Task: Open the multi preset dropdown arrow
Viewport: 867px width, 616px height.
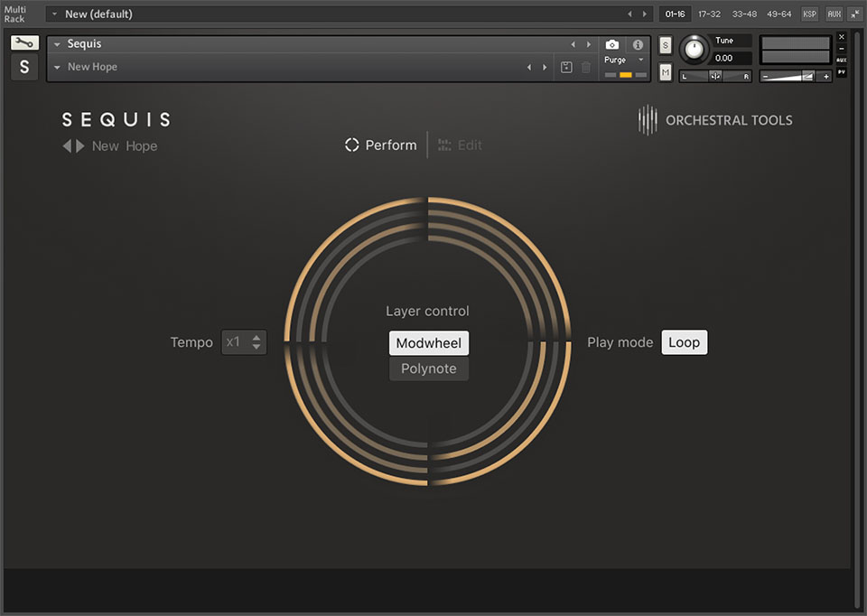Action: click(x=54, y=14)
